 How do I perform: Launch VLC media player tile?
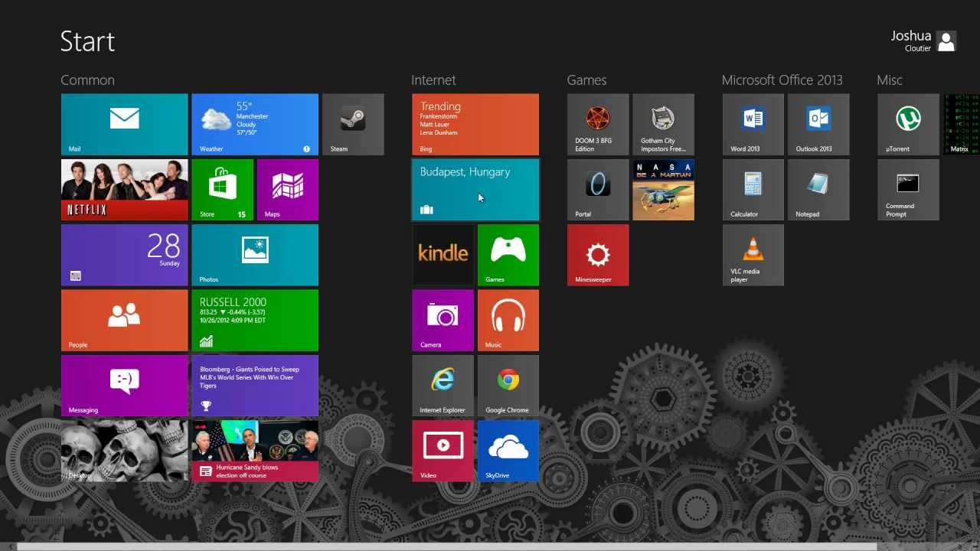(x=753, y=255)
